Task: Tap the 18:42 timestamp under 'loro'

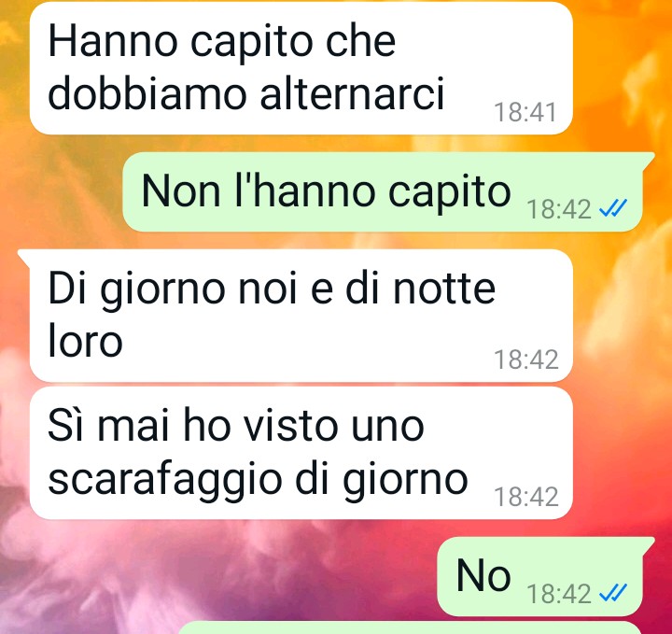Action: (526, 359)
